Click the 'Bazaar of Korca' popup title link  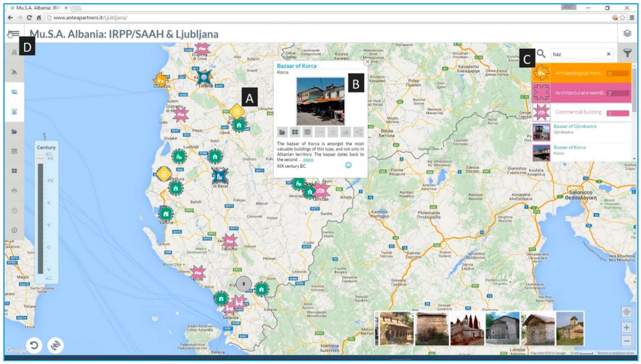pos(297,66)
